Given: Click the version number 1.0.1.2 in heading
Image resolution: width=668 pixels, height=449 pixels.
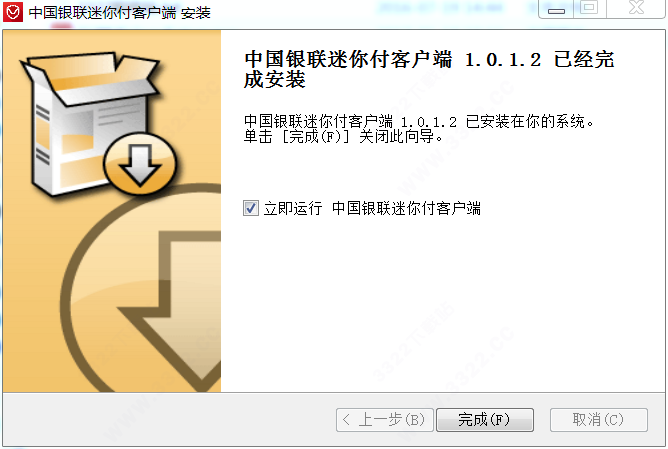Looking at the screenshot, I should click(503, 60).
